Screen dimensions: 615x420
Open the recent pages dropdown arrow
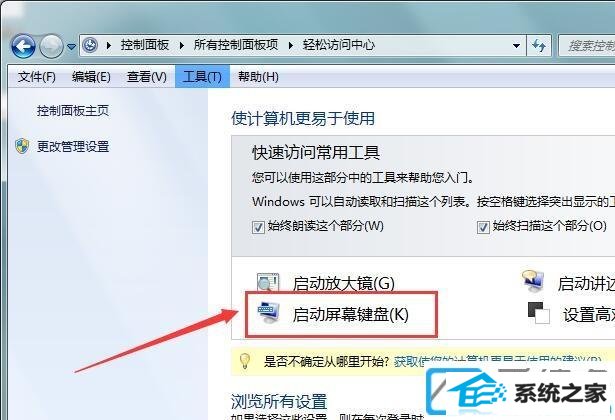tap(71, 47)
